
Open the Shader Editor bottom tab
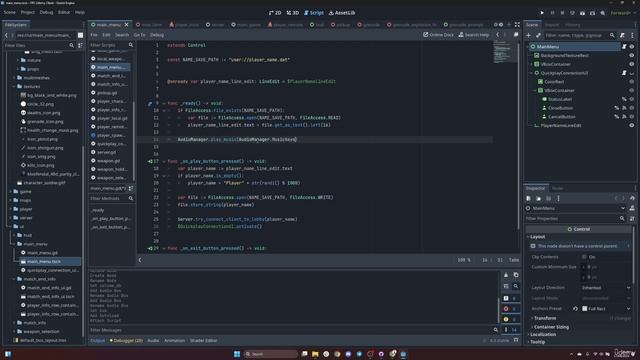203,340
